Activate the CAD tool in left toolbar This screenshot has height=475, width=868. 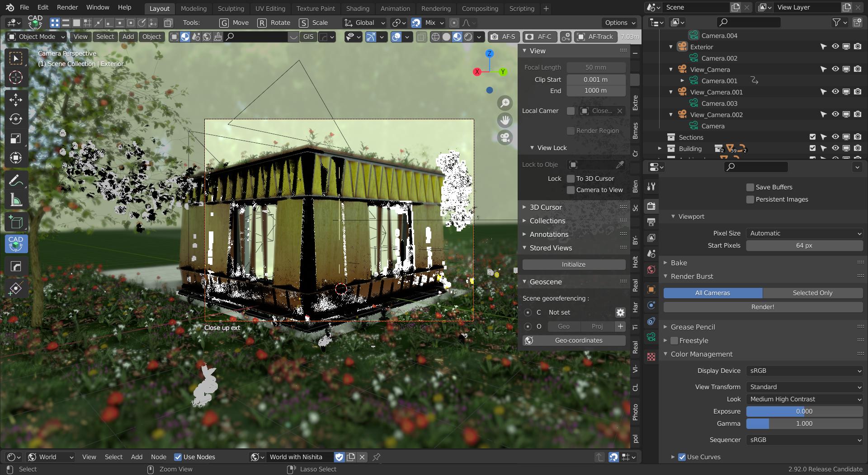coord(16,244)
